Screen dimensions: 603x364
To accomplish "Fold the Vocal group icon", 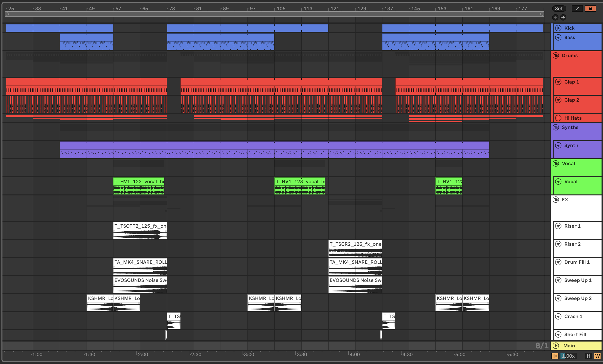I will tap(556, 163).
